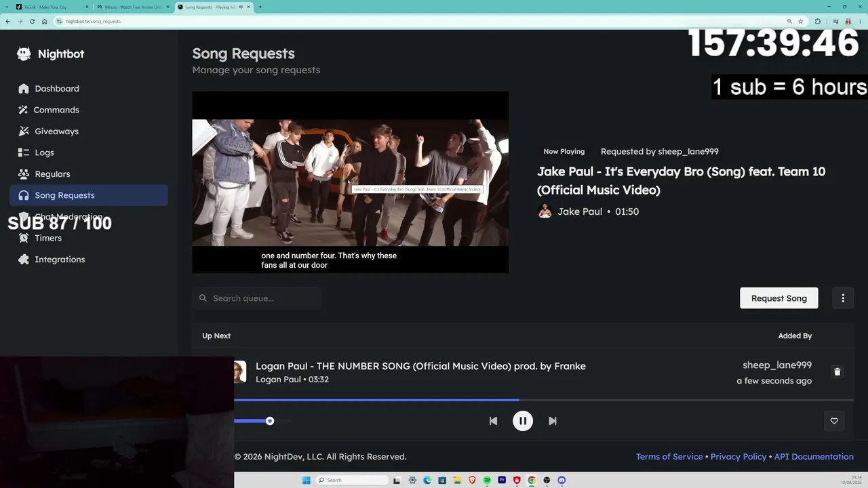
Task: Click the Jake Paul music video player
Action: (350, 182)
